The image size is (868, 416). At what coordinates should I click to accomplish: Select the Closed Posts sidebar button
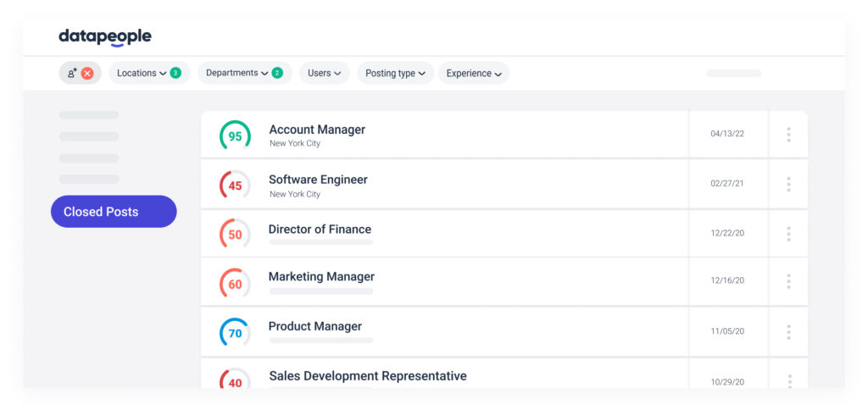(x=114, y=211)
